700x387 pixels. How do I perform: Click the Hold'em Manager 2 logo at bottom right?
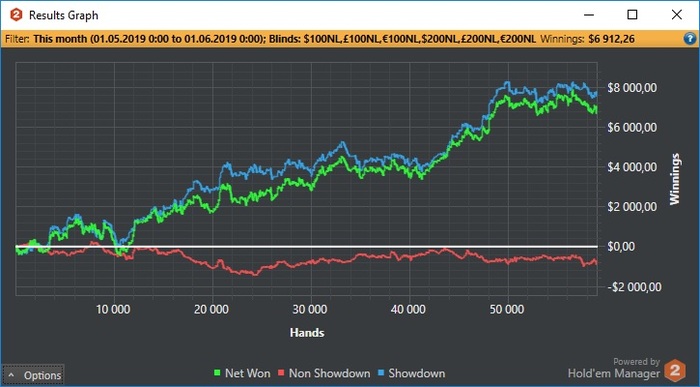click(x=675, y=371)
